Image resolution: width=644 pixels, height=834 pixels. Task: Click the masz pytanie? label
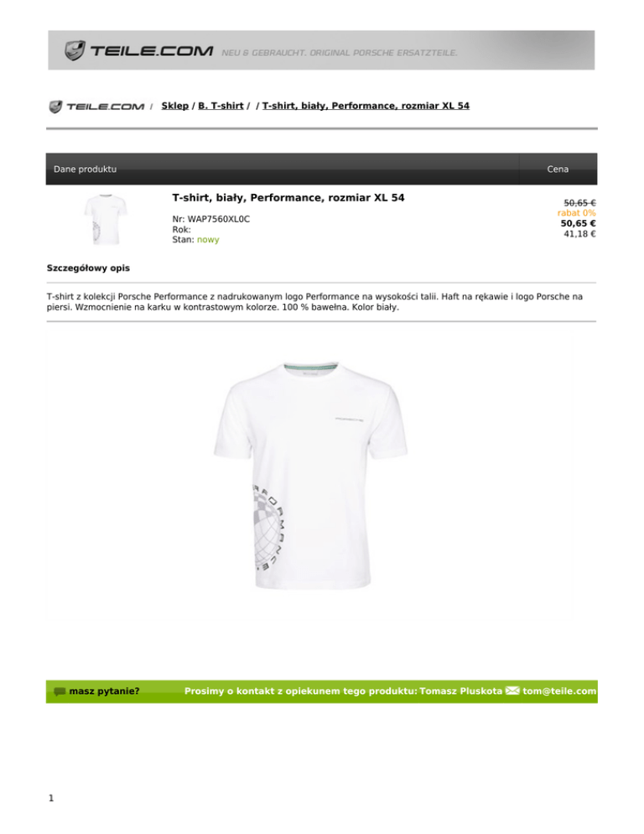pyautogui.click(x=104, y=691)
